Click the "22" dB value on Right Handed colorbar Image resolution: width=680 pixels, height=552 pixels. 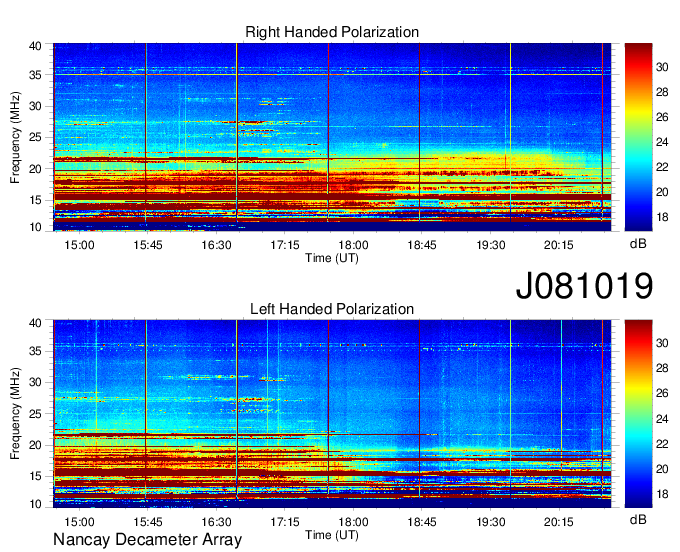click(662, 167)
